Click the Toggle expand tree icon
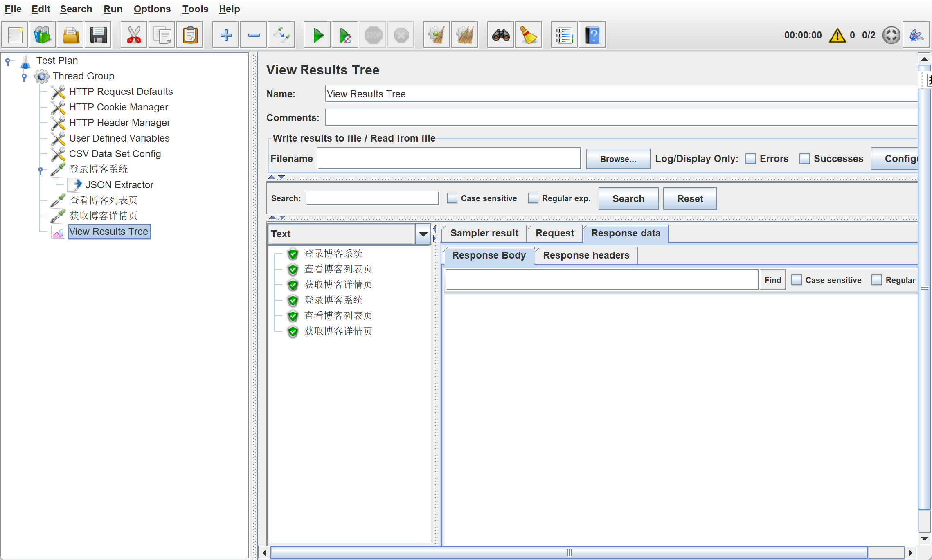This screenshot has width=932, height=560. tap(281, 35)
